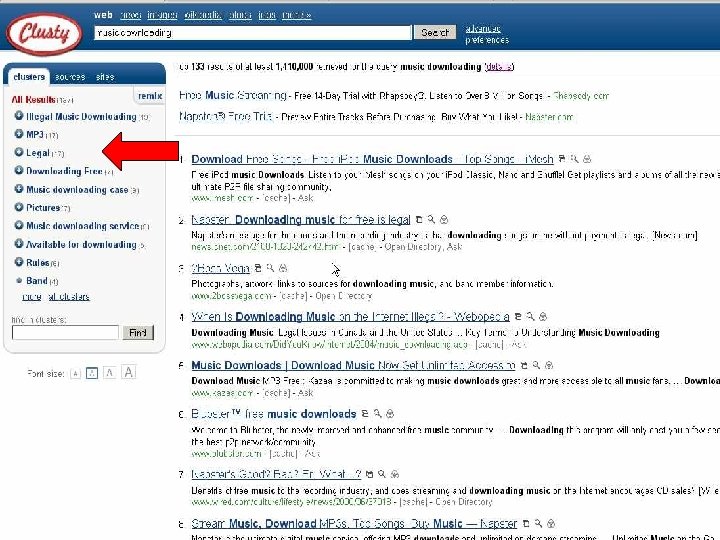Open the Free Music Streaming sponsored link
This screenshot has height=540, width=720.
(232, 96)
